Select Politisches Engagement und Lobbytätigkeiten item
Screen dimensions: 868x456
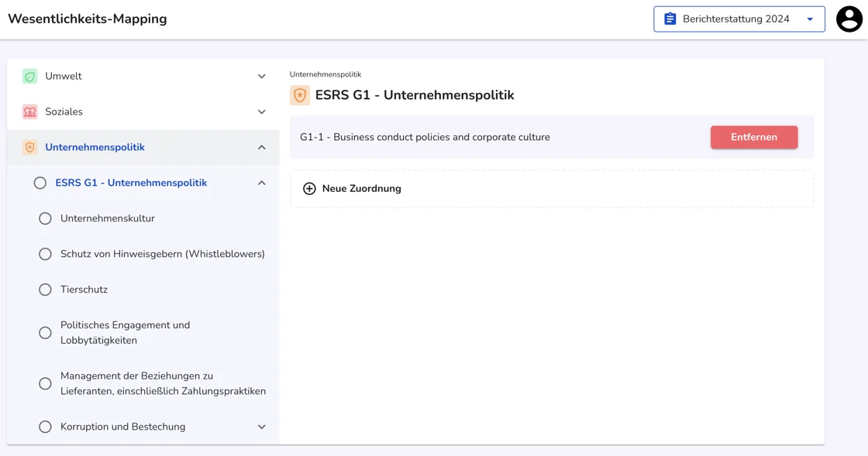tap(125, 333)
